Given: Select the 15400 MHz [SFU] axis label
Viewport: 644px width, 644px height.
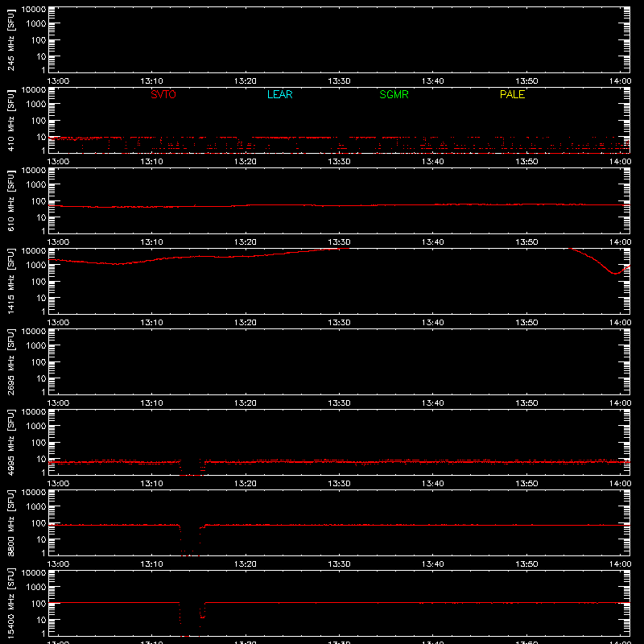Looking at the screenshot, I should click(x=10, y=603).
